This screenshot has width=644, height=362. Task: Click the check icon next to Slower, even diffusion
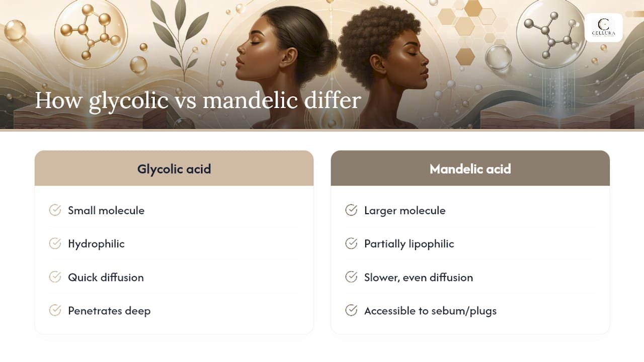(x=351, y=277)
